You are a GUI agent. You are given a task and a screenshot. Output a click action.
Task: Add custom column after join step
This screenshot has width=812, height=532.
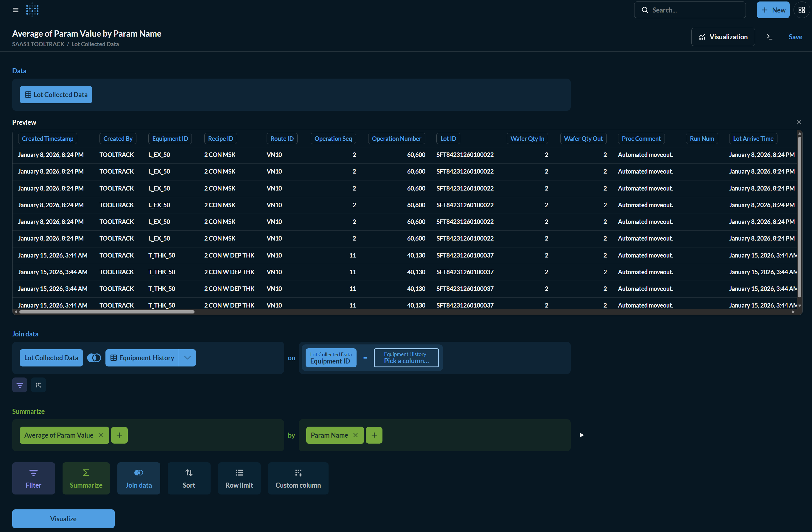(38, 385)
